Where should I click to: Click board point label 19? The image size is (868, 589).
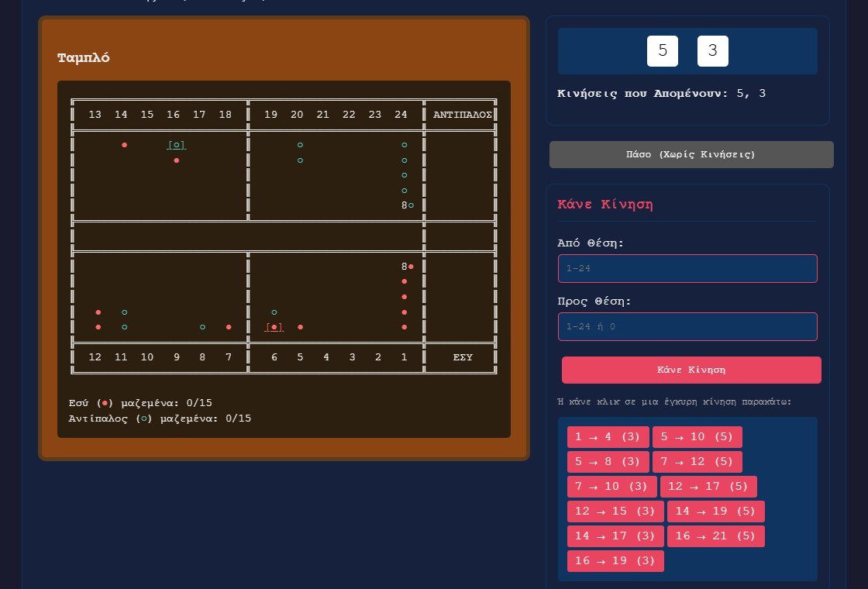click(270, 115)
